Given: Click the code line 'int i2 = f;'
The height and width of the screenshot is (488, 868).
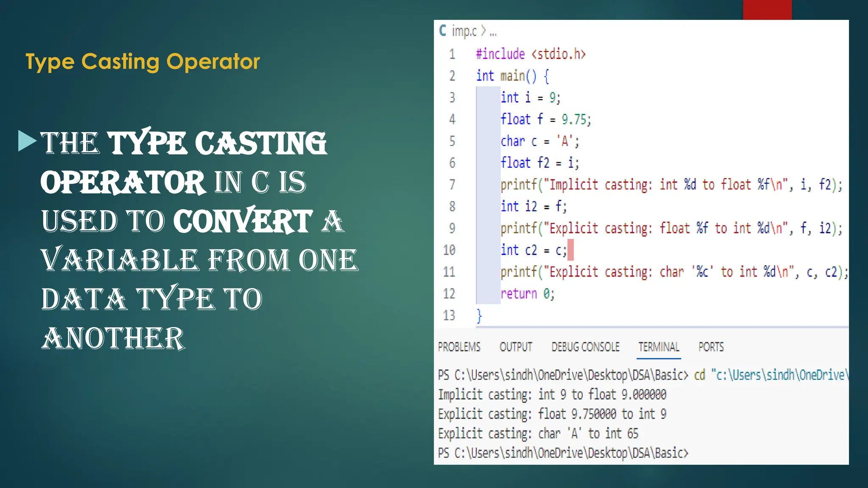Looking at the screenshot, I should pos(533,206).
